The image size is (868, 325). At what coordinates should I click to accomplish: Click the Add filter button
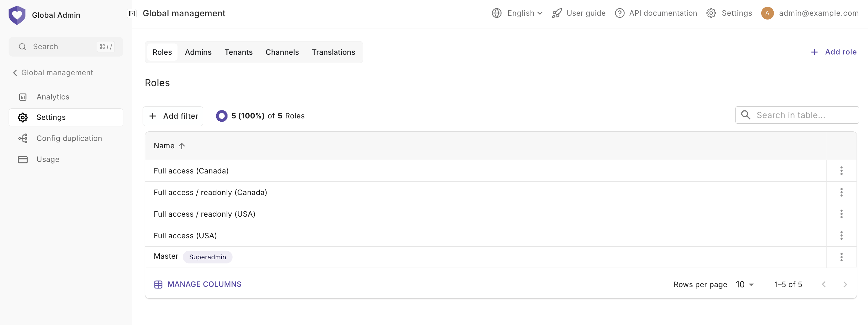click(173, 116)
